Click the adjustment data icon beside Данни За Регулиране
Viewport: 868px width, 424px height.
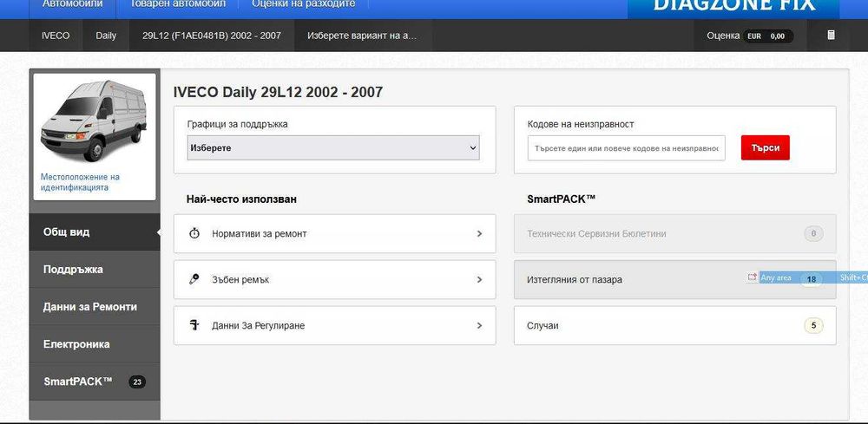point(194,326)
